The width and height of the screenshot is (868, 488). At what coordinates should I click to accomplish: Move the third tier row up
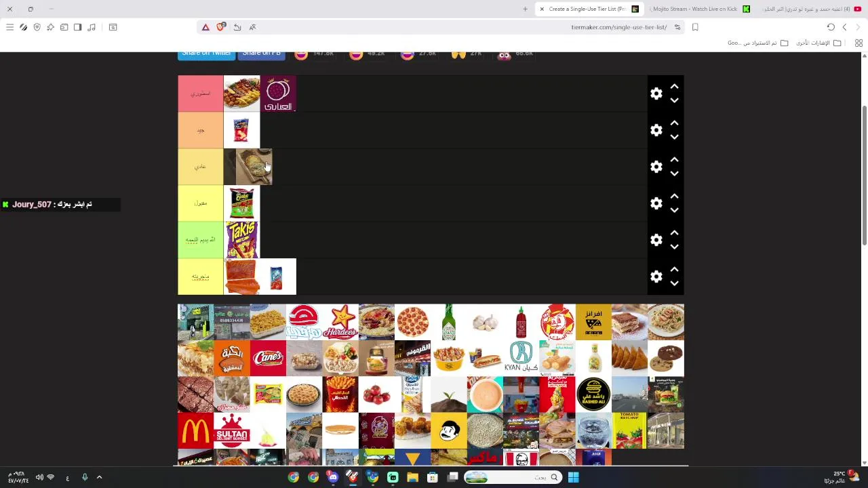[x=674, y=160]
